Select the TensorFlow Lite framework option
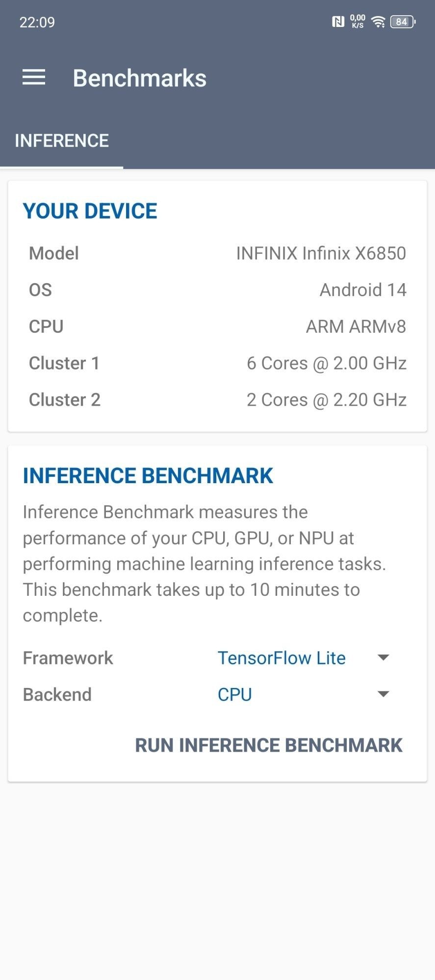Screen dimensions: 435x980 coord(281,658)
